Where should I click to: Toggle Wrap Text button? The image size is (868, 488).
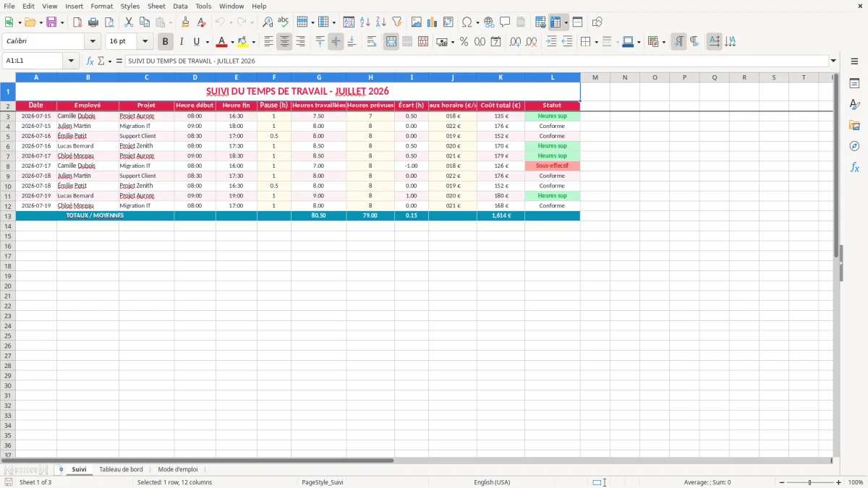[372, 42]
